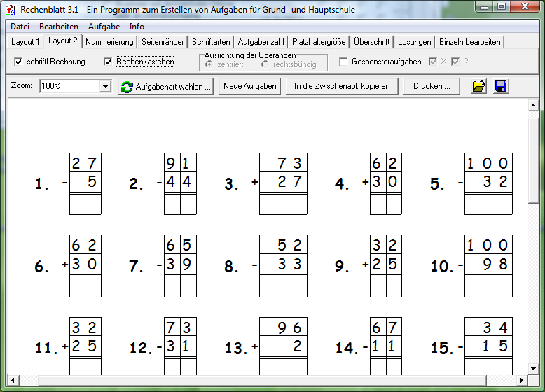Click the vertical scrollbar down arrow
Viewport: 545px width, 392px height.
point(532,367)
